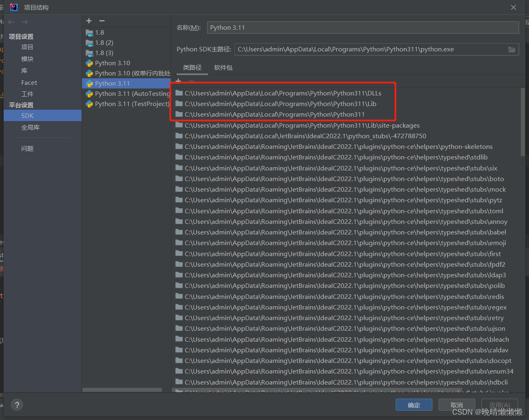
Task: Select the Python 3.10 SDK entry
Action: coord(126,63)
